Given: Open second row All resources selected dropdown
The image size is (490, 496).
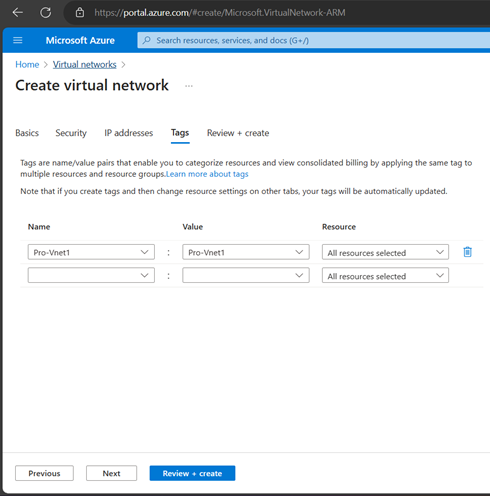Looking at the screenshot, I should coord(385,276).
